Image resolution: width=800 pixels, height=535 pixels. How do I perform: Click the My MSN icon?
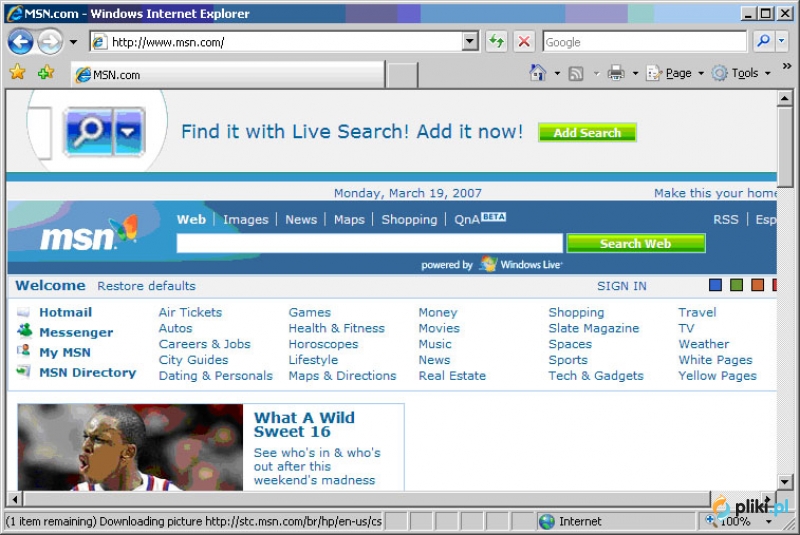point(23,351)
